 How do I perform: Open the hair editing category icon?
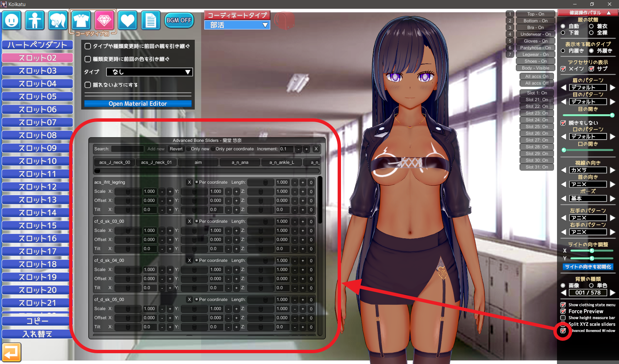58,21
